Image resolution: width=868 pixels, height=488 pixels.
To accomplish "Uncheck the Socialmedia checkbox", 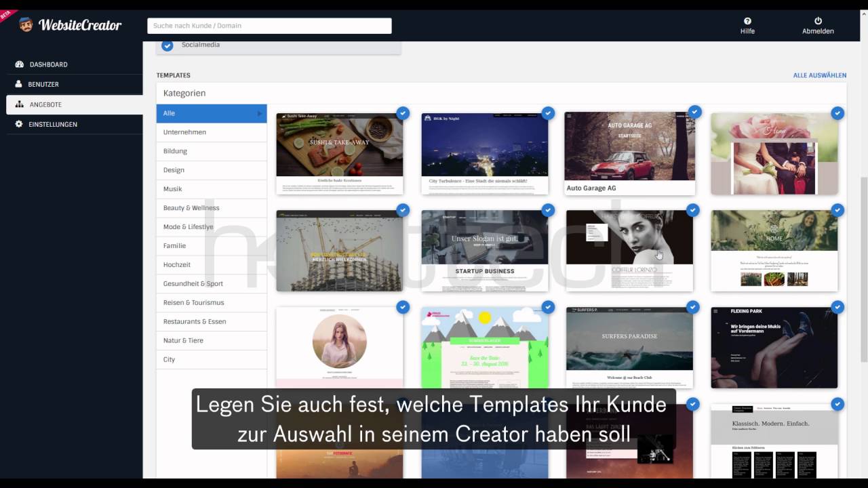I will (167, 45).
